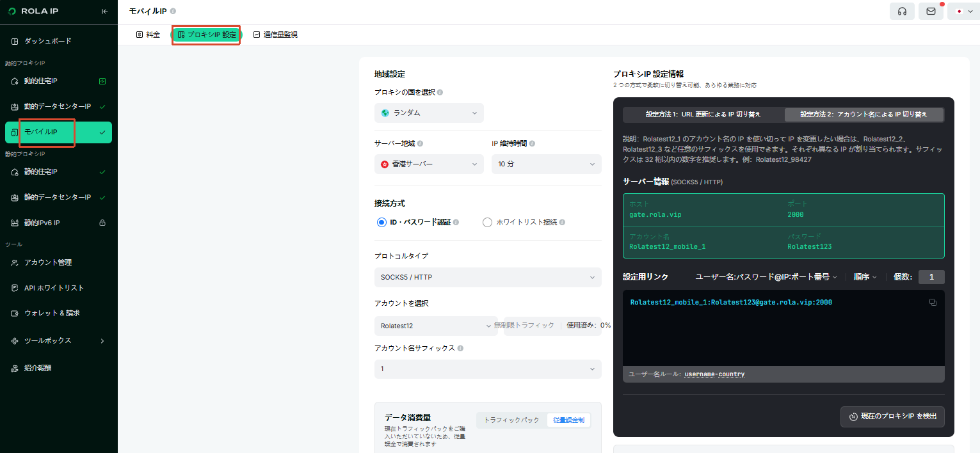Click host value gate.rola.vip
Screen dimensions: 980x453
pos(655,214)
